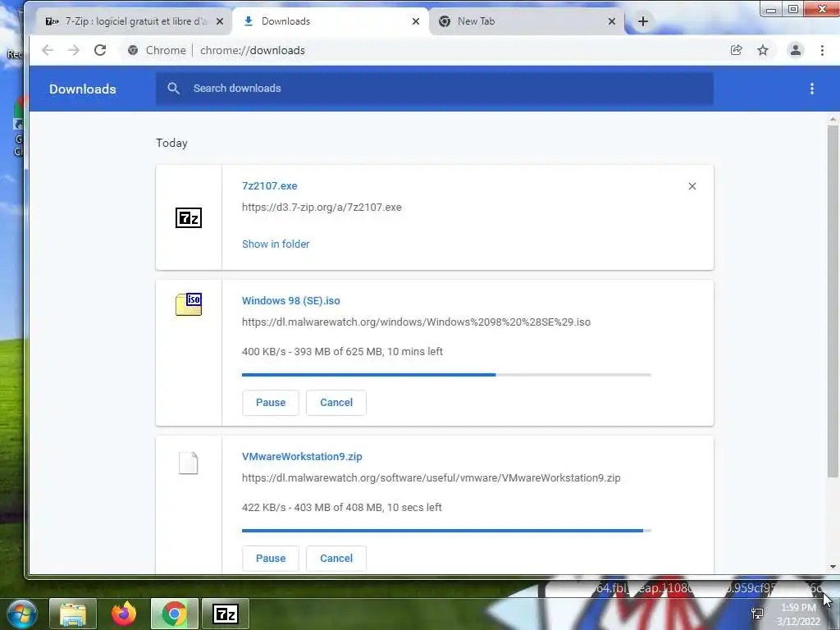Click the Today date heading
The width and height of the screenshot is (840, 630).
172,143
